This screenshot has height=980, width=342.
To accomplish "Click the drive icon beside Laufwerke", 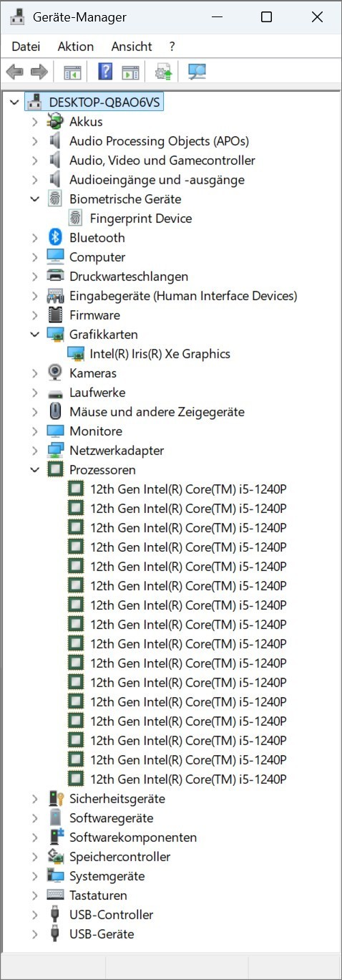I will click(x=55, y=393).
